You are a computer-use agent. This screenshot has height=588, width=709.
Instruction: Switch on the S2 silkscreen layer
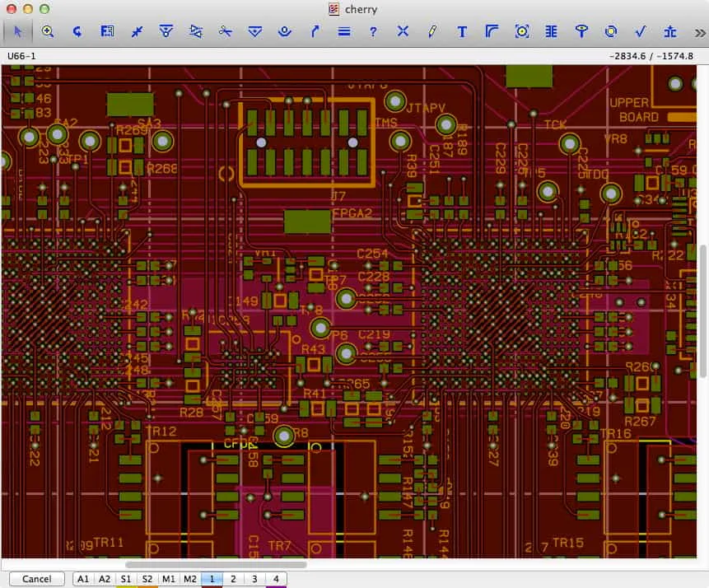click(x=147, y=579)
